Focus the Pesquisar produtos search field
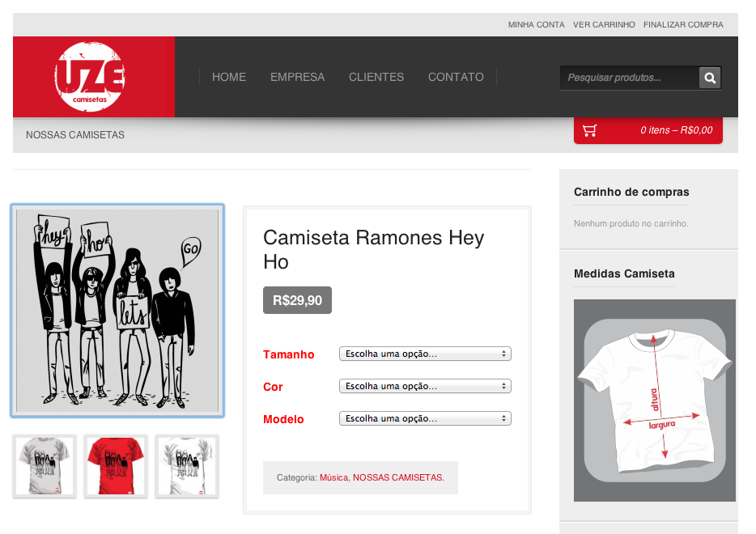This screenshot has width=756, height=534. tap(630, 78)
